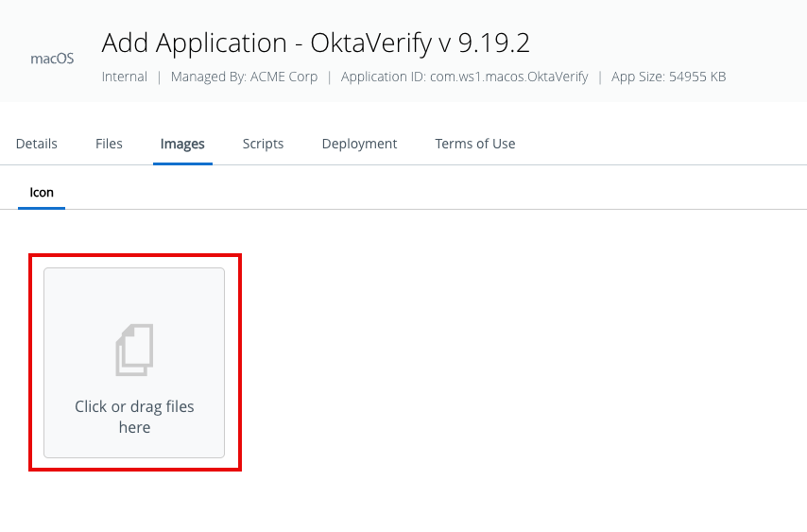This screenshot has width=807, height=532.
Task: Click the macOS platform logo
Action: click(x=52, y=59)
